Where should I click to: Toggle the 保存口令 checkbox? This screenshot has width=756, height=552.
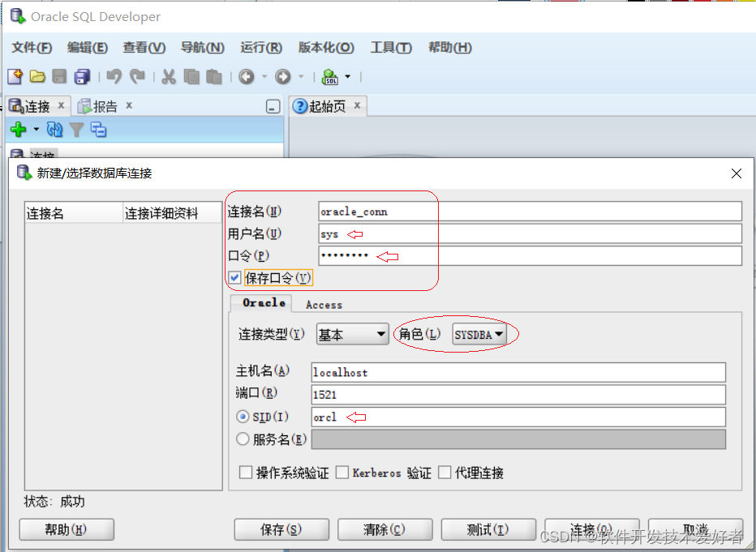pos(234,277)
